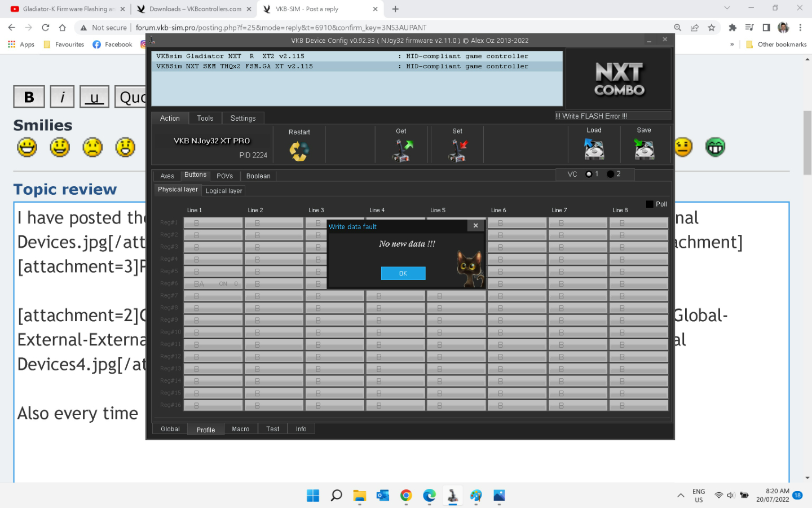The width and height of the screenshot is (812, 508).
Task: Insert the surprised face smiley
Action: click(125, 147)
